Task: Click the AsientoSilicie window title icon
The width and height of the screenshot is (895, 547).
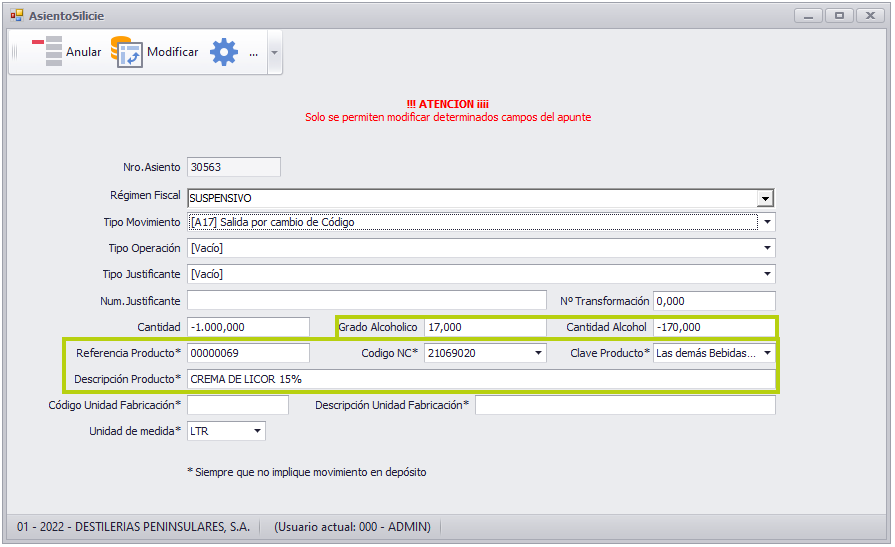Action: pyautogui.click(x=17, y=15)
